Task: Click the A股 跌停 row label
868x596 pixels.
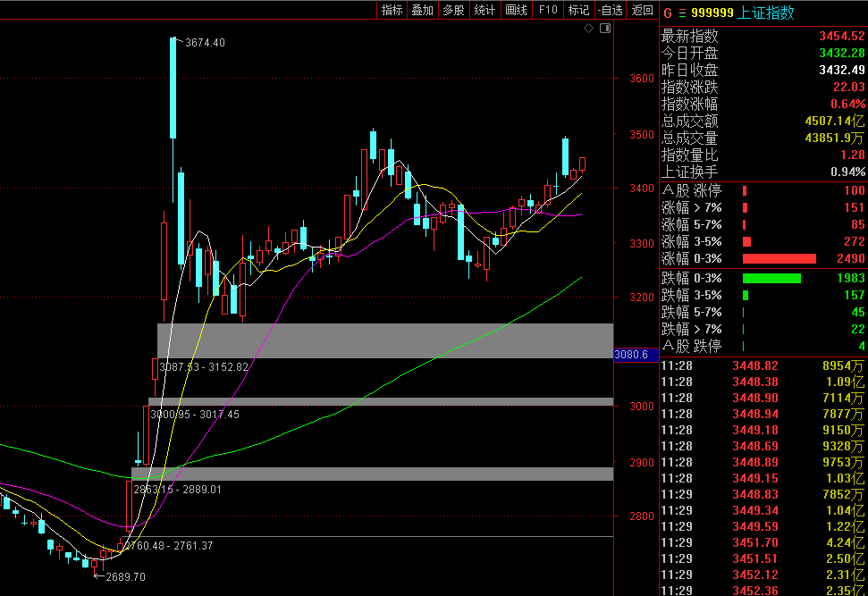Action: tap(691, 347)
